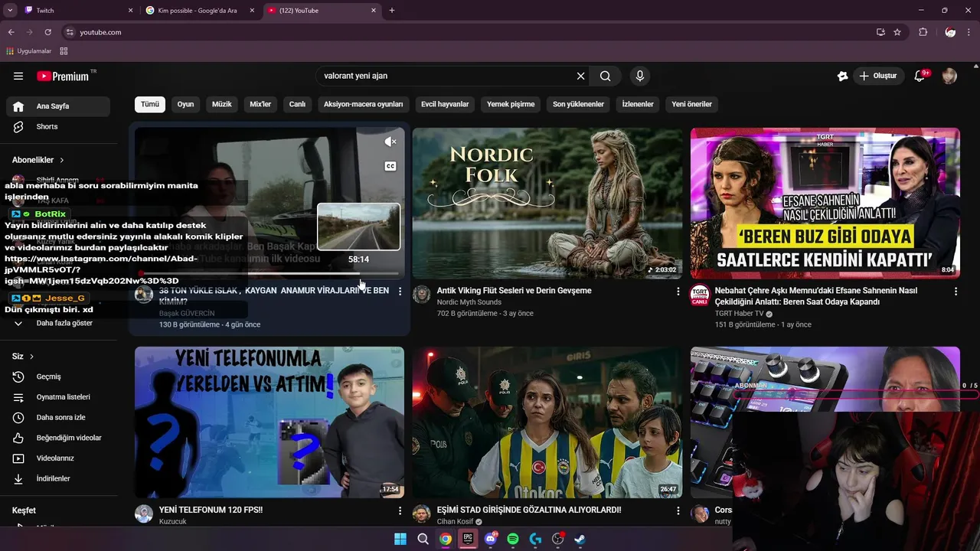Select the Evcil hayvanlar chip
Image resolution: width=980 pixels, height=551 pixels.
445,104
